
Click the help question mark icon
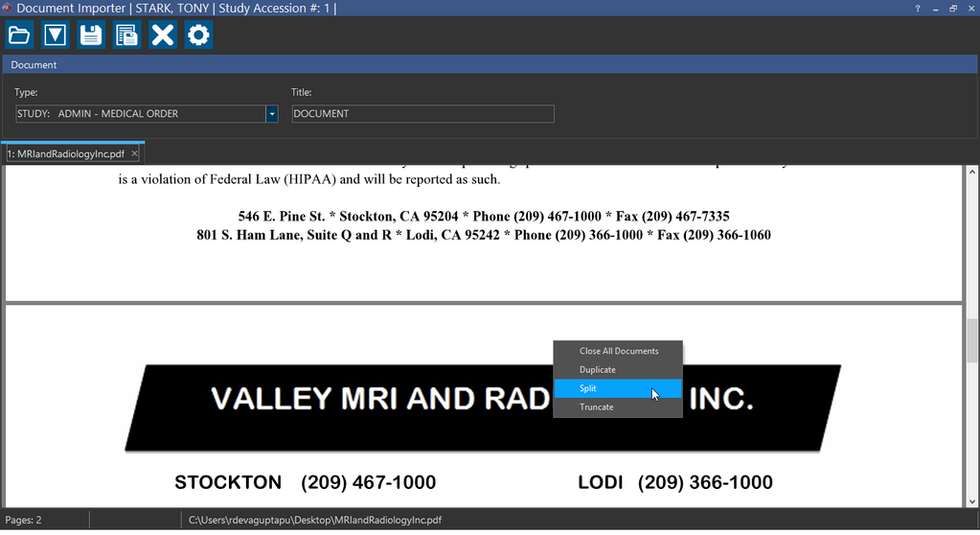pyautogui.click(x=918, y=9)
